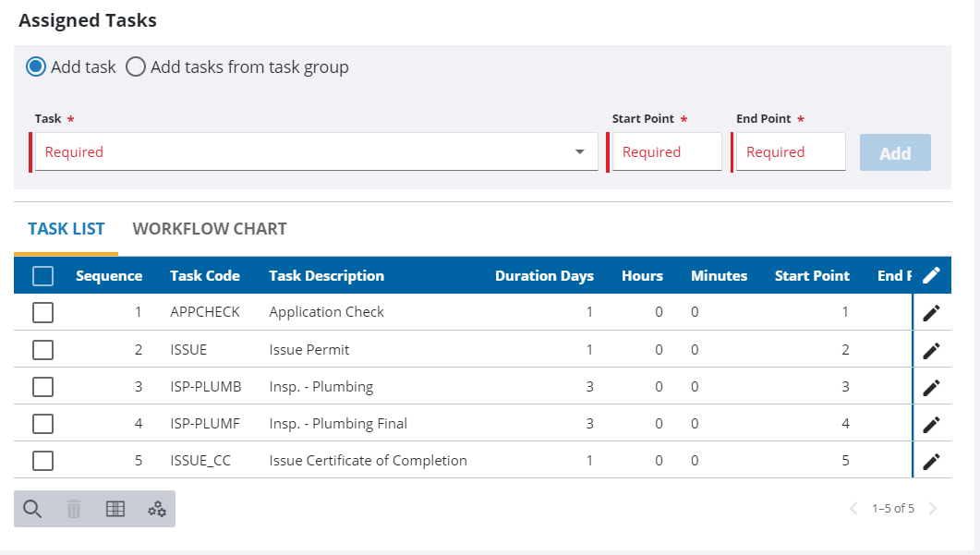The image size is (980, 555).
Task: Edit the ISP-PLUMF row pencil icon
Action: [931, 424]
